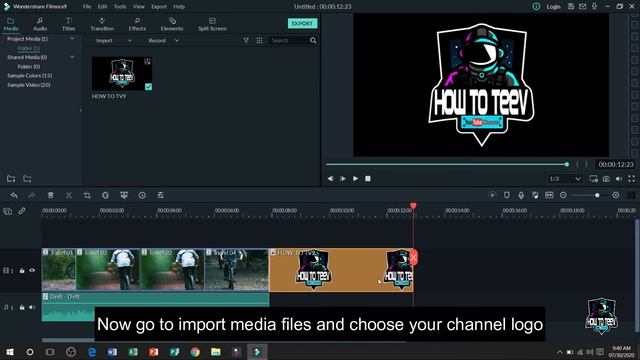Add a marker with the shield icon
Screen dimensions: 640x360
pyautogui.click(x=507, y=196)
